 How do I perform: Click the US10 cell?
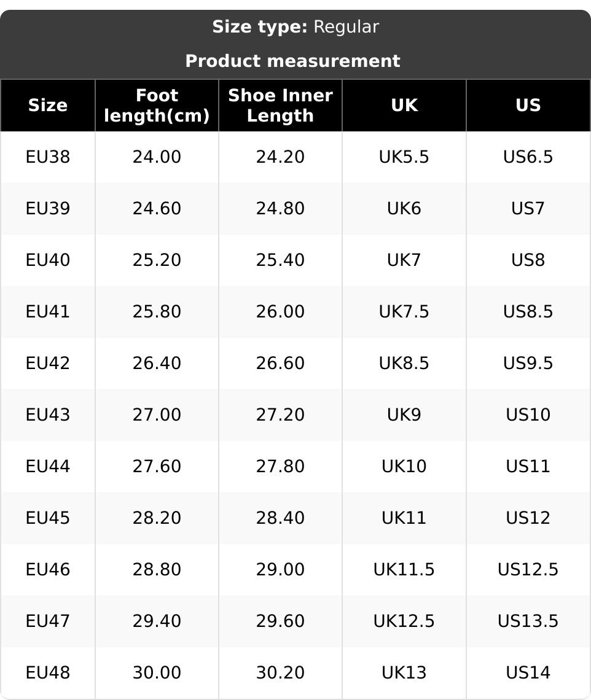click(528, 415)
